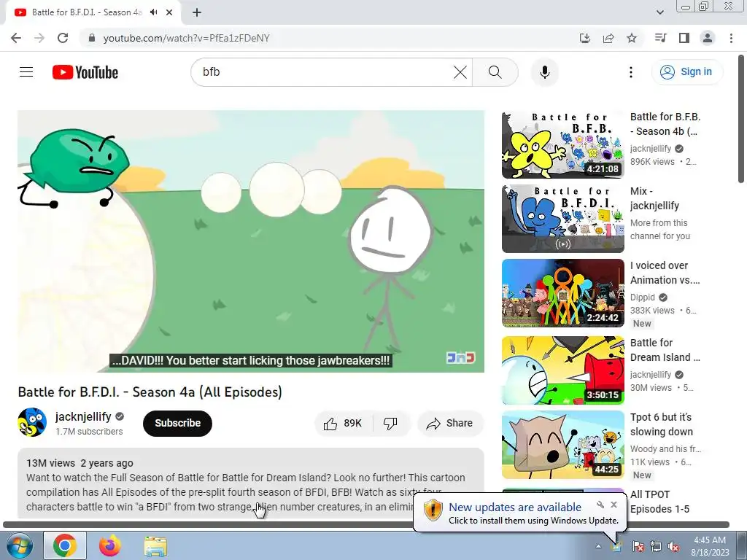Viewport: 747px width, 560px height.
Task: Toggle Chrome side panel
Action: tap(684, 38)
